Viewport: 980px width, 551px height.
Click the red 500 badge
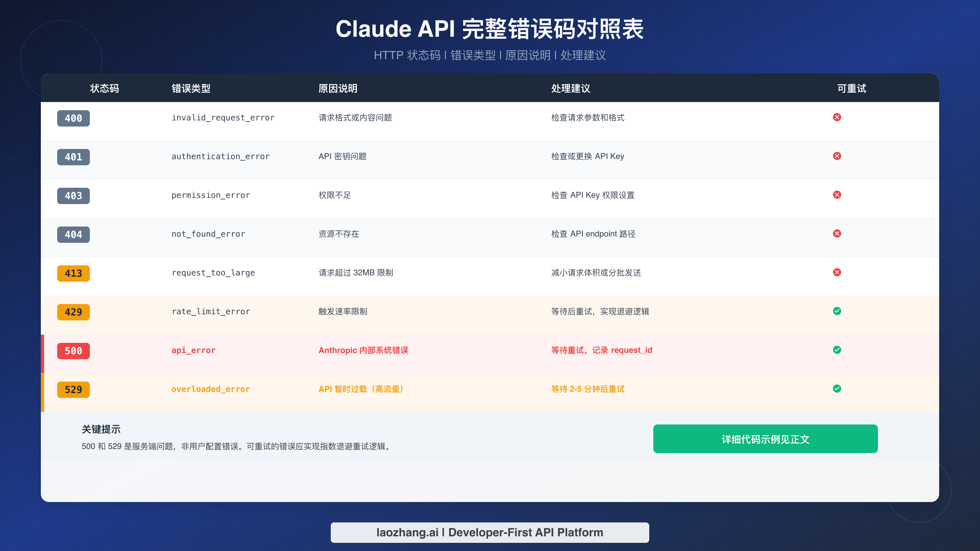pos(73,351)
